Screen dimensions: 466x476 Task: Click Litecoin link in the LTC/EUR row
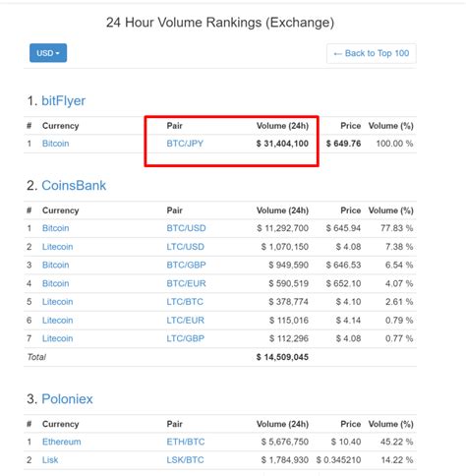click(x=57, y=321)
